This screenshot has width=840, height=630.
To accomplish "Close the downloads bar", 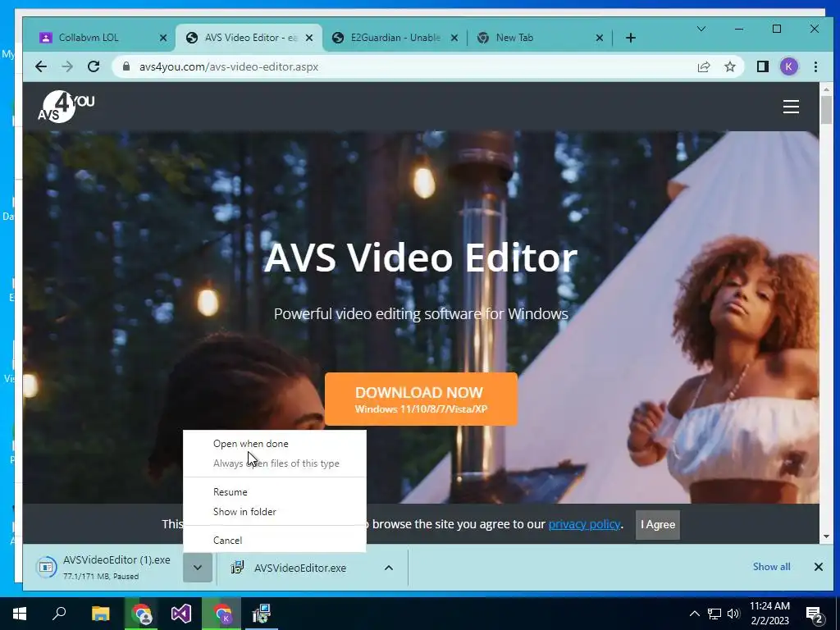I will (x=818, y=567).
